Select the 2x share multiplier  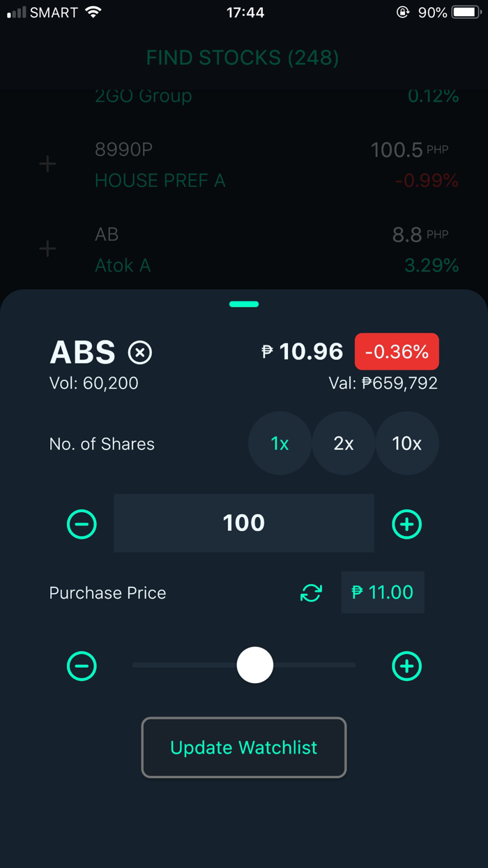343,443
